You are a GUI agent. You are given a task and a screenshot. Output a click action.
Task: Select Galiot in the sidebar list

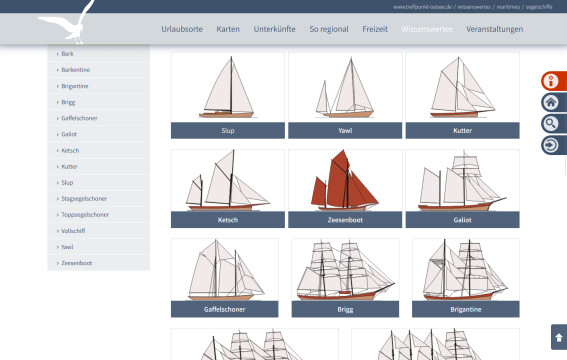[x=99, y=134]
